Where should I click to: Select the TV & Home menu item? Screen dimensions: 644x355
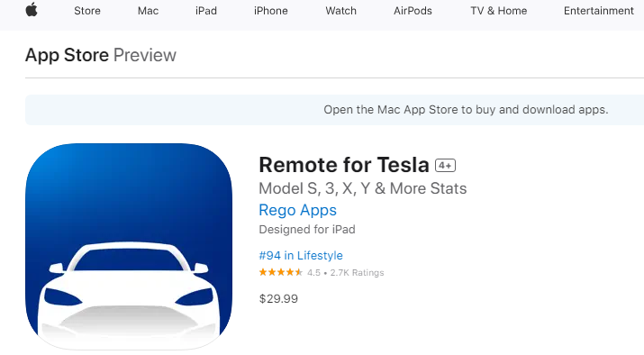[499, 11]
